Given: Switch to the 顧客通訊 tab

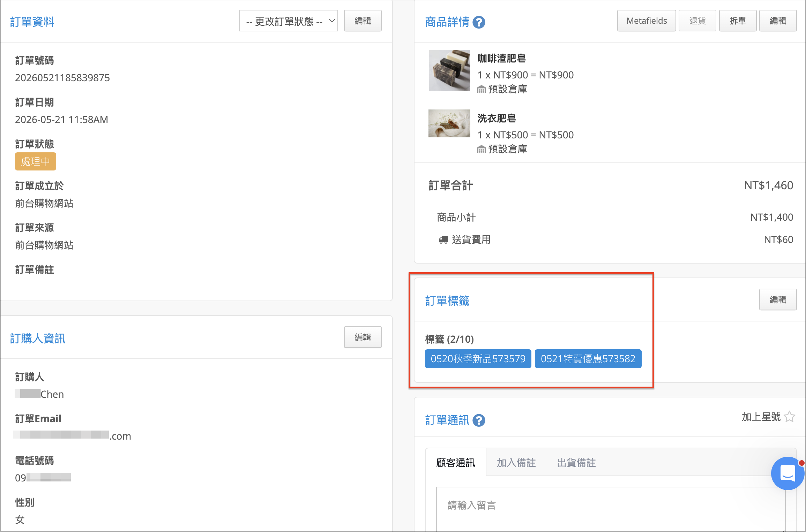Looking at the screenshot, I should coord(455,463).
